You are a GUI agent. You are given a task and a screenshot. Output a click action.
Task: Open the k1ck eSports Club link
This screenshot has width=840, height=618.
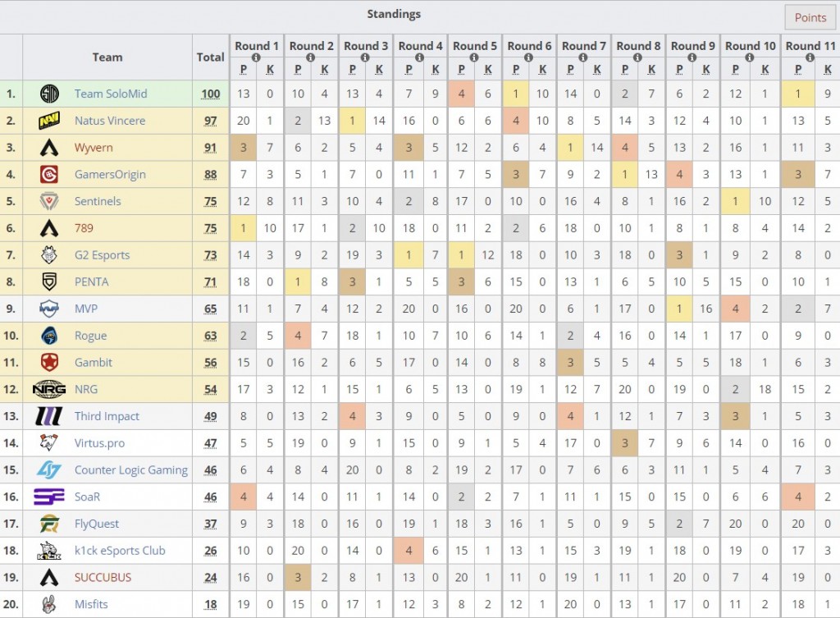(120, 551)
